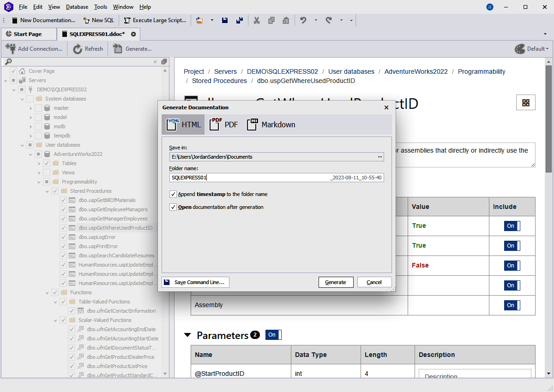Click the Cut scissors icon in the toolbar

click(257, 20)
